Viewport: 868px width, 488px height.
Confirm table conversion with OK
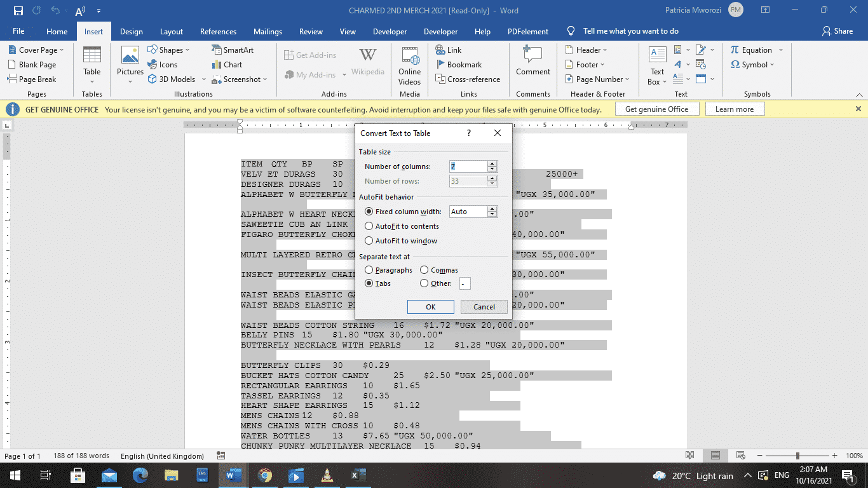point(430,307)
